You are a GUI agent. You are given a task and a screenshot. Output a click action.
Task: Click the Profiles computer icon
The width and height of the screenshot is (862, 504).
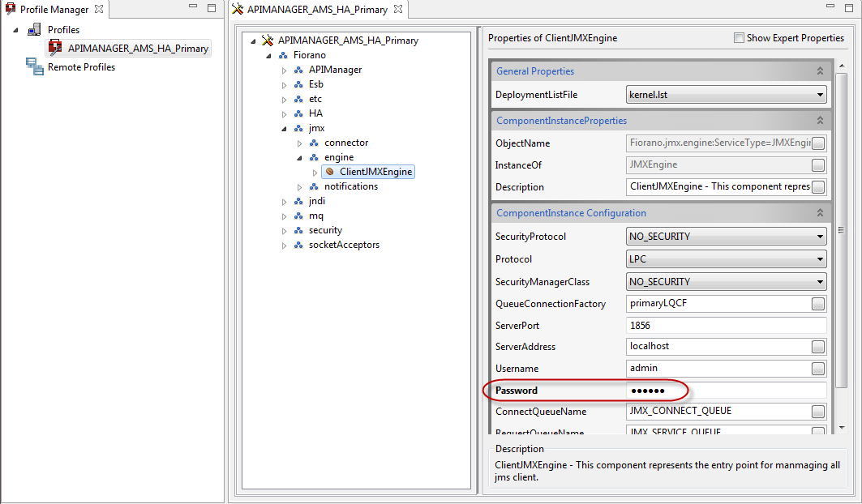click(x=34, y=29)
